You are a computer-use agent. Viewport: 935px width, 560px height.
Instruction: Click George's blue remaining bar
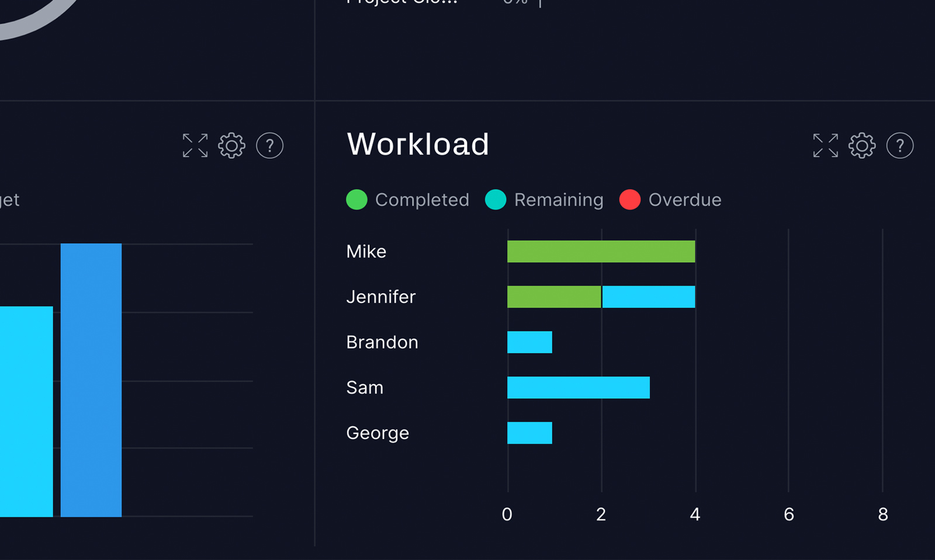pyautogui.click(x=529, y=433)
